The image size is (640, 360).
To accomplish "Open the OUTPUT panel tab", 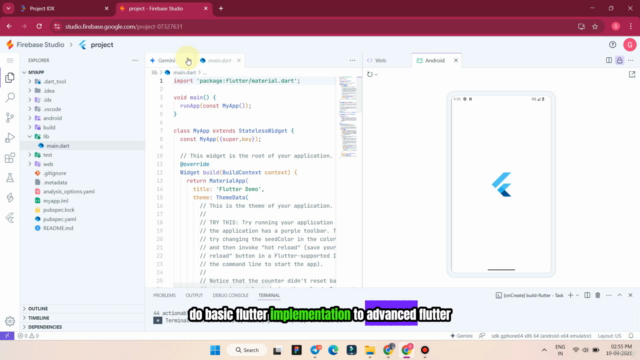I will pyautogui.click(x=194, y=295).
